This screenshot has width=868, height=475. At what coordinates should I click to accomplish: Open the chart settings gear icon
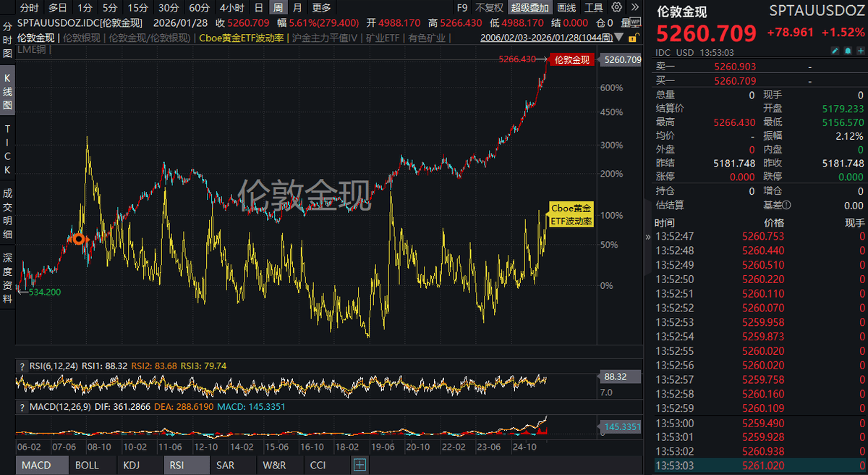[x=616, y=8]
